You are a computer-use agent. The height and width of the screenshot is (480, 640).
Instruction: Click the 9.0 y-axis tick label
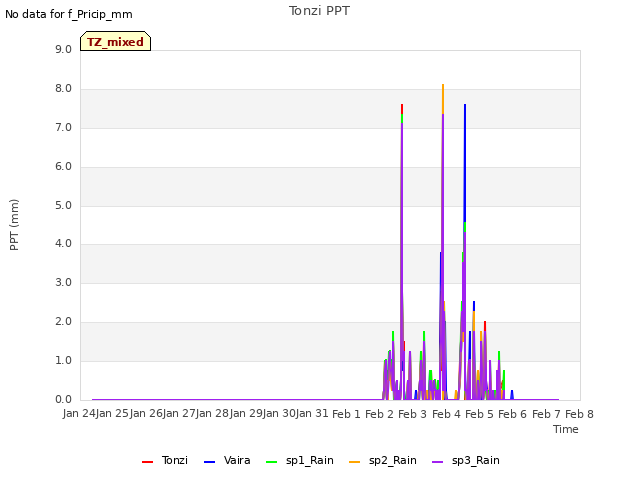coord(63,49)
